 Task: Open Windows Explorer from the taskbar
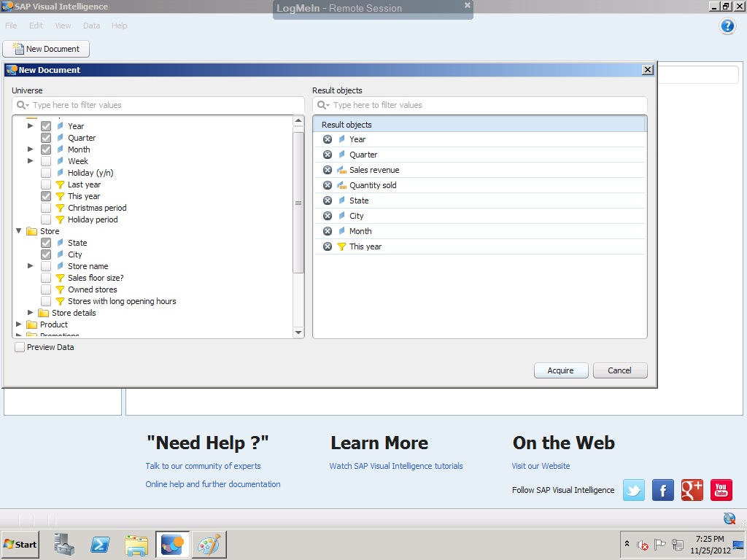click(x=136, y=544)
